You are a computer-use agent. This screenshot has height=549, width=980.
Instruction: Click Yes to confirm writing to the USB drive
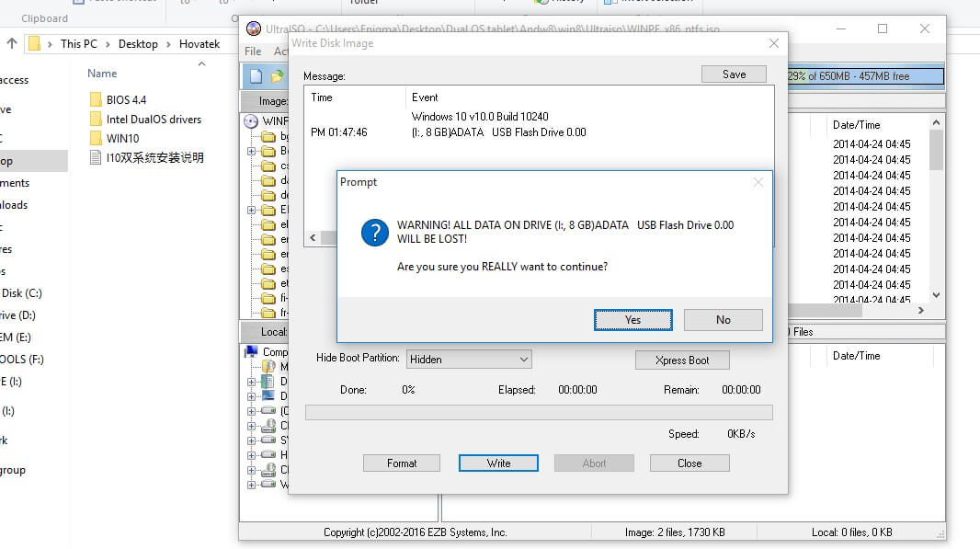(x=632, y=319)
